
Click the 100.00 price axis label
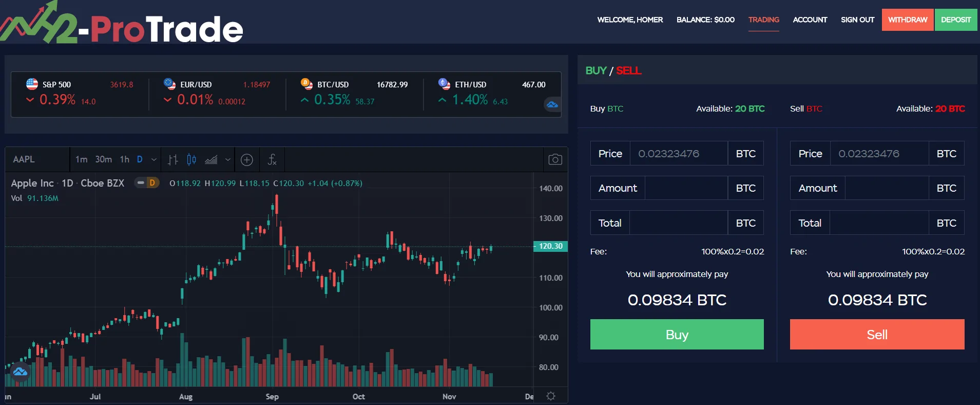pyautogui.click(x=551, y=308)
